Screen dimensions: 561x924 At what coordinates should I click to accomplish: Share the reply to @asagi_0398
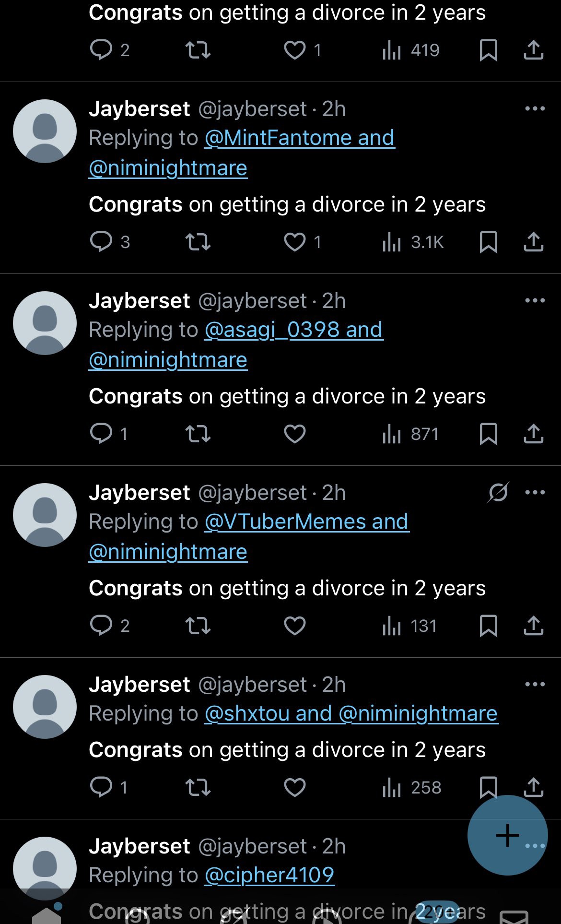[533, 434]
